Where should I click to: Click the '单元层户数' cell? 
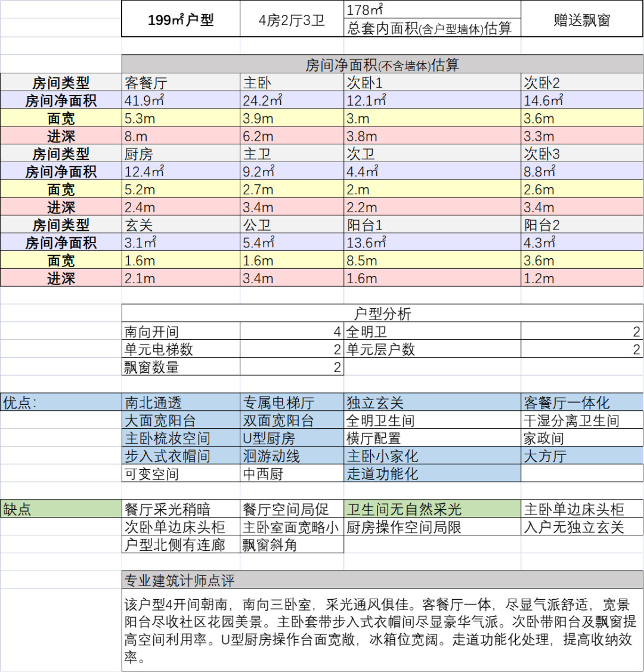(432, 349)
